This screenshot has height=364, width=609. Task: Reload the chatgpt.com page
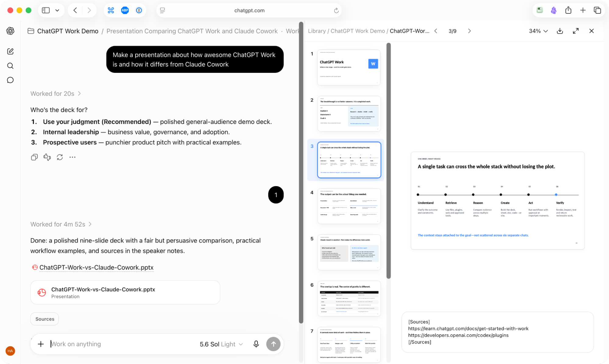(336, 10)
